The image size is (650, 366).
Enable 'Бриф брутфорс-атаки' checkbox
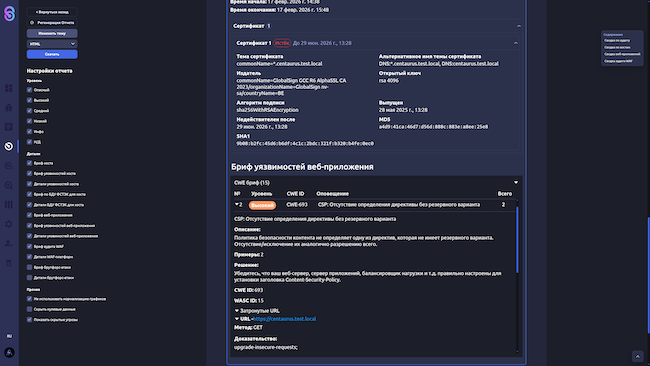point(29,267)
